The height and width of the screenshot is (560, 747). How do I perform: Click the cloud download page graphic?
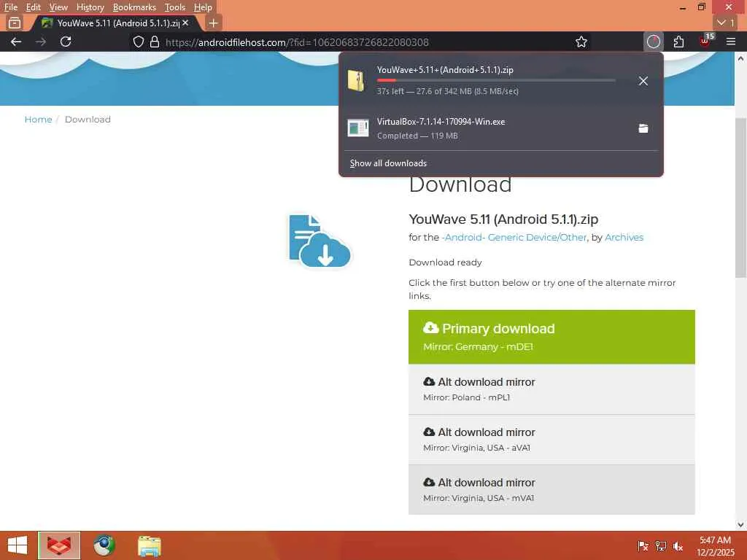click(x=320, y=241)
